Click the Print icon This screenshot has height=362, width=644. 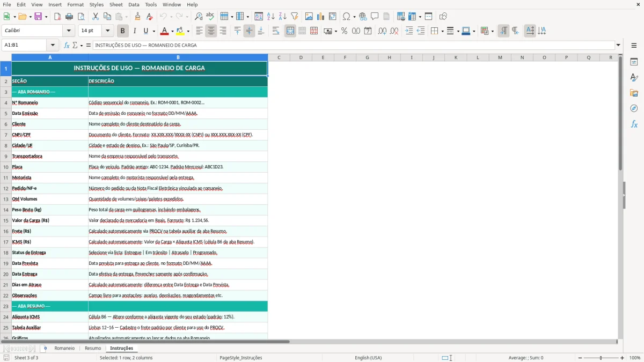click(69, 17)
